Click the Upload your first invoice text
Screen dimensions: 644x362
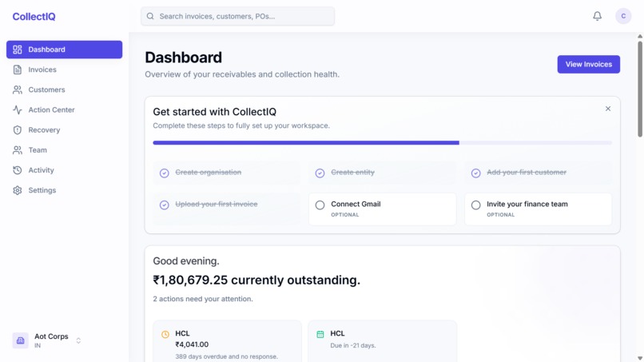(x=217, y=204)
